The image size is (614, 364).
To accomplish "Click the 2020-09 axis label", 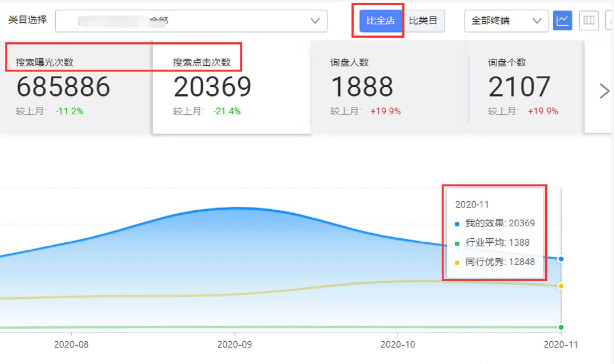I will coord(234,344).
